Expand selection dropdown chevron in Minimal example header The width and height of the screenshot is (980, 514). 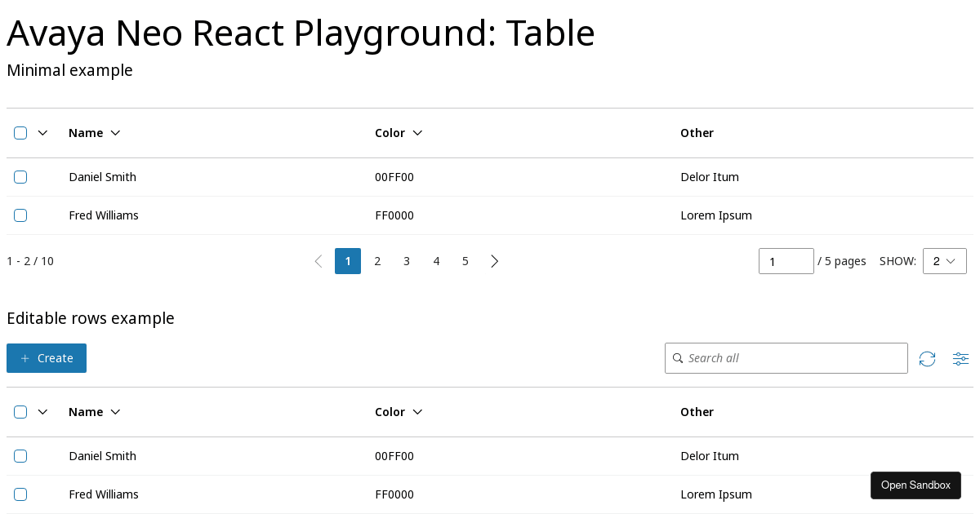[x=43, y=133]
